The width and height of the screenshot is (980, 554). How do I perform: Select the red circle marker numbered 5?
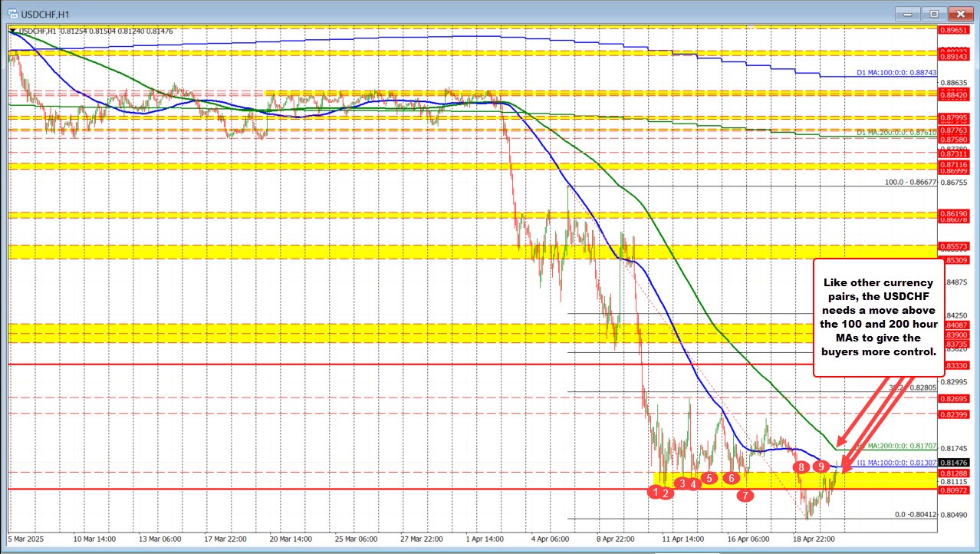coord(710,479)
